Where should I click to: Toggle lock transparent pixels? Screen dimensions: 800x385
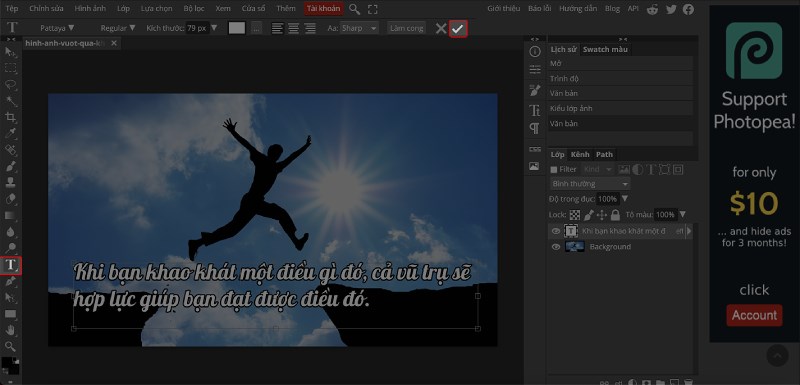(x=575, y=215)
